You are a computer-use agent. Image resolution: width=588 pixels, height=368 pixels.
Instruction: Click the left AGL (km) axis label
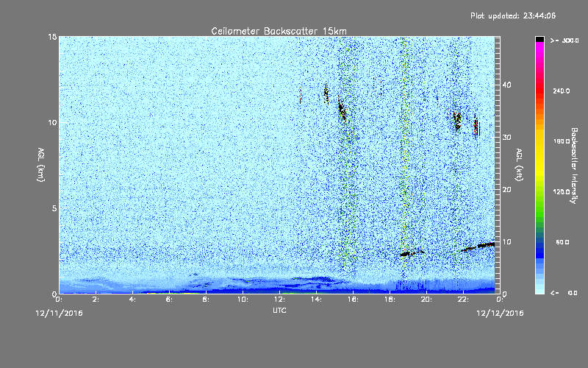[x=40, y=164]
